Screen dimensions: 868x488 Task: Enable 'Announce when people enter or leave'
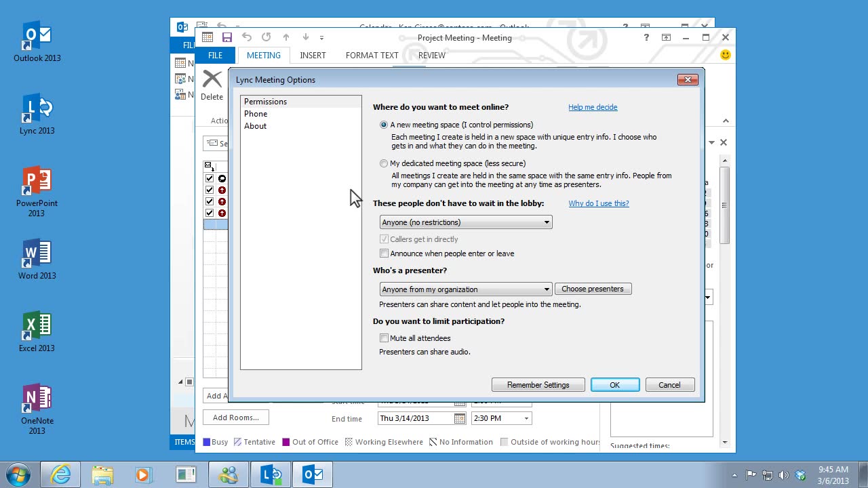[384, 253]
